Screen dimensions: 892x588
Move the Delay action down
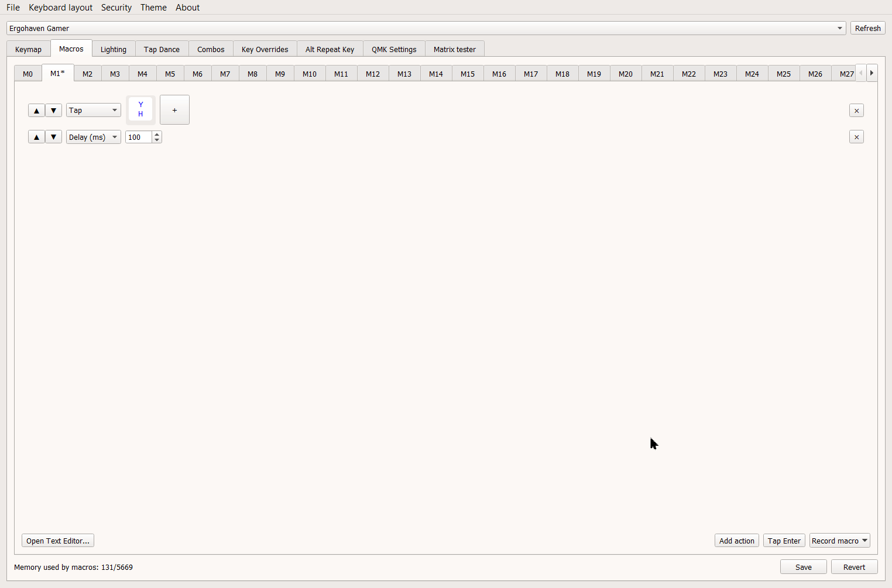(x=53, y=137)
